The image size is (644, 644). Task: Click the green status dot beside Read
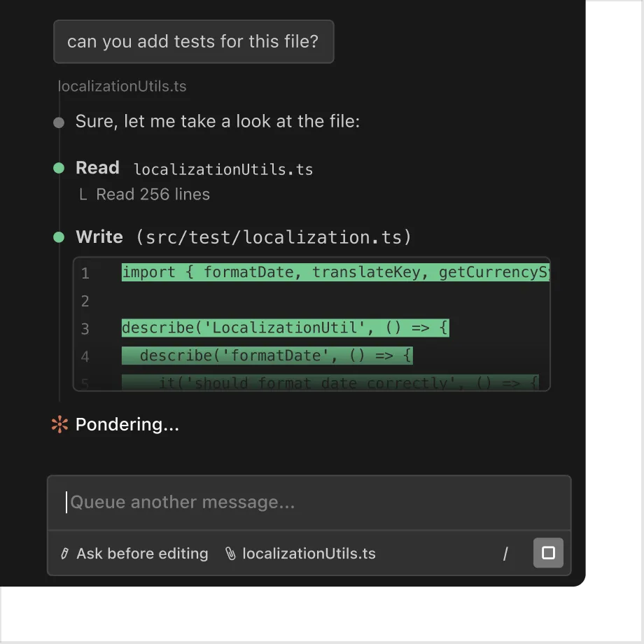click(x=59, y=168)
